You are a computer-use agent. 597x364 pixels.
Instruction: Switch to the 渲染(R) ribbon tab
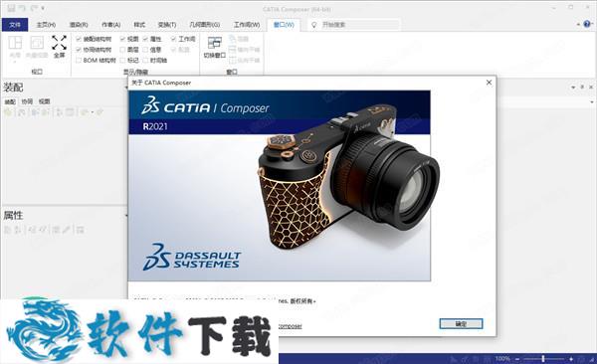[x=79, y=25]
